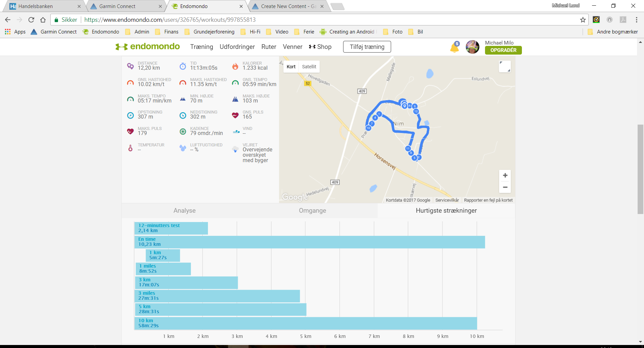Switch to the Analyse tab
644x348 pixels.
point(184,211)
